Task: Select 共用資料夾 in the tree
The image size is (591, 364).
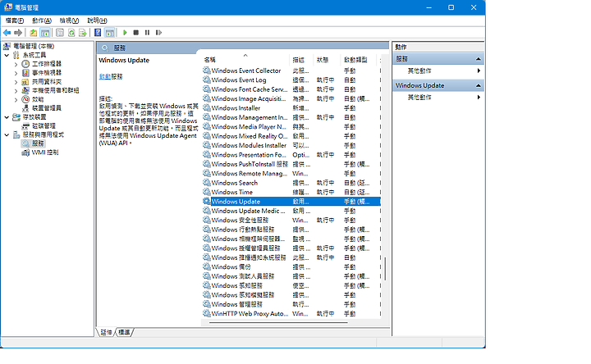Action: (46, 82)
